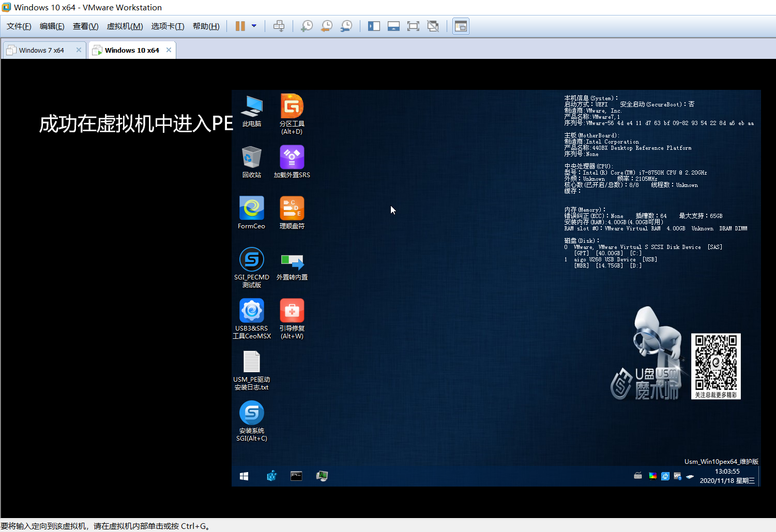Image resolution: width=776 pixels, height=532 pixels.
Task: Open the snapshot manager
Action: 346,26
